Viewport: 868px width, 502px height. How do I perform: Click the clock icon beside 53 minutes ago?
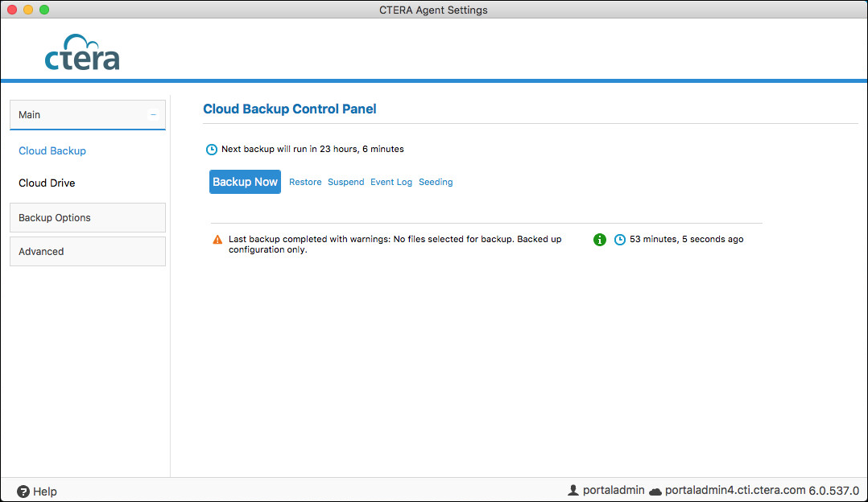click(620, 240)
